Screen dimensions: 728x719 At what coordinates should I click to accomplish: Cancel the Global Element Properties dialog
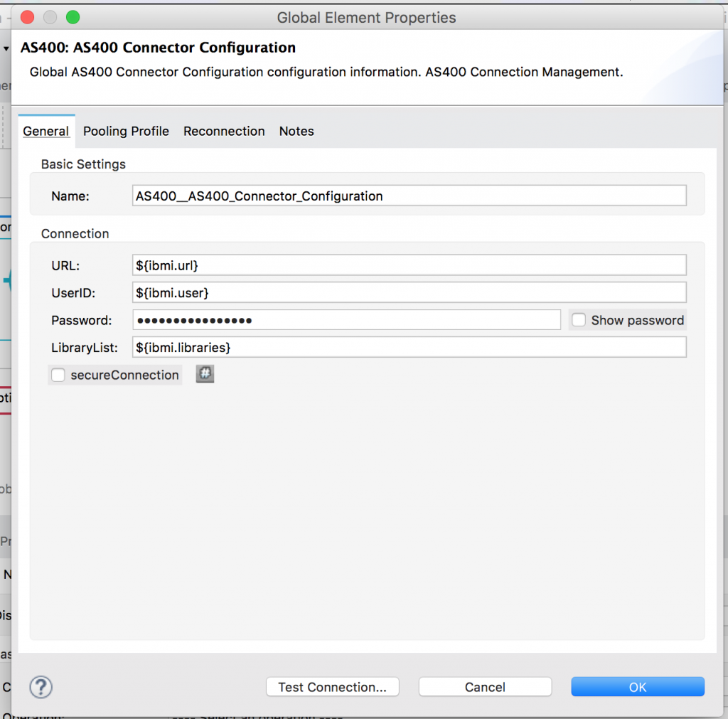(485, 687)
